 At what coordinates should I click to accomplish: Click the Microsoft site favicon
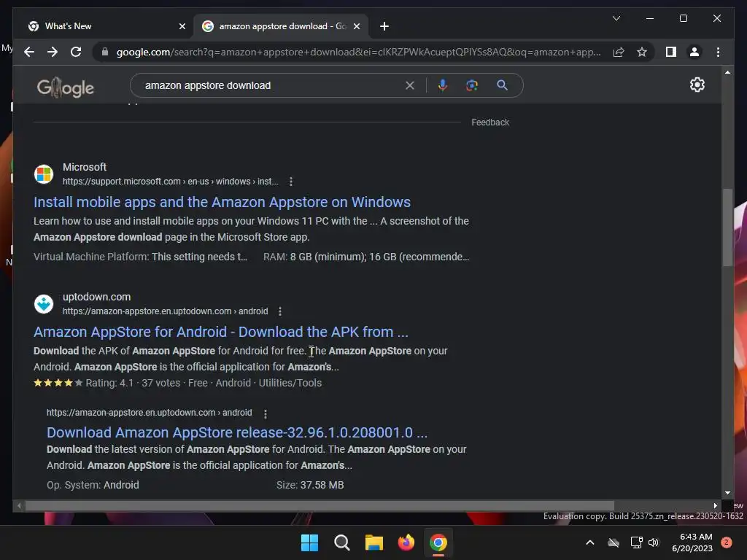click(44, 174)
